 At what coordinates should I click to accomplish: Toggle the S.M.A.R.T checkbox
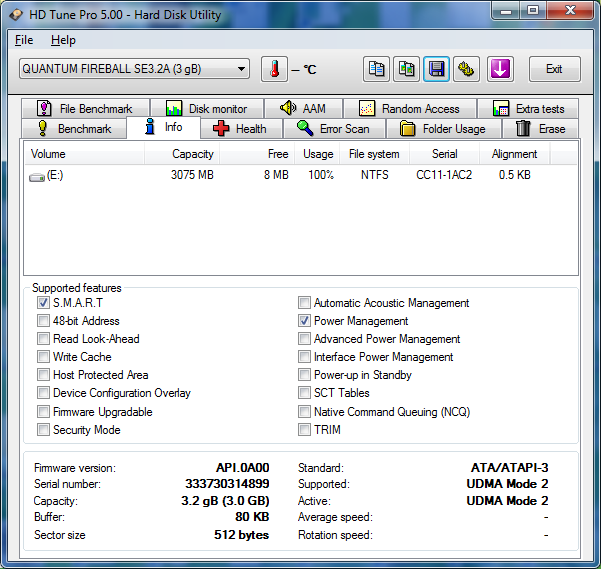(43, 303)
